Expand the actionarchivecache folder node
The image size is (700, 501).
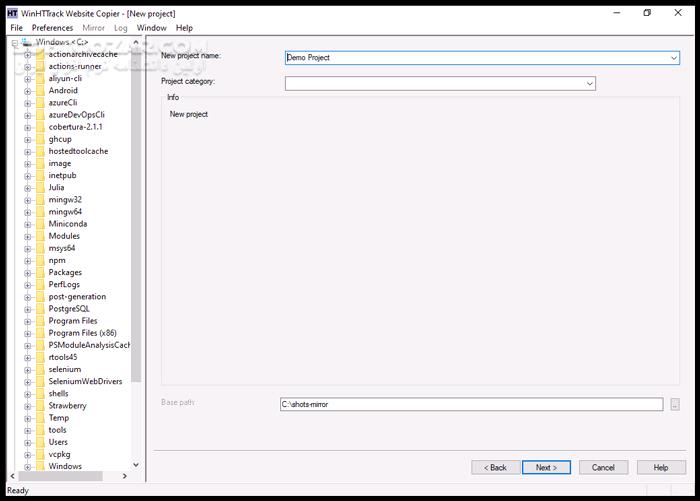[28, 55]
